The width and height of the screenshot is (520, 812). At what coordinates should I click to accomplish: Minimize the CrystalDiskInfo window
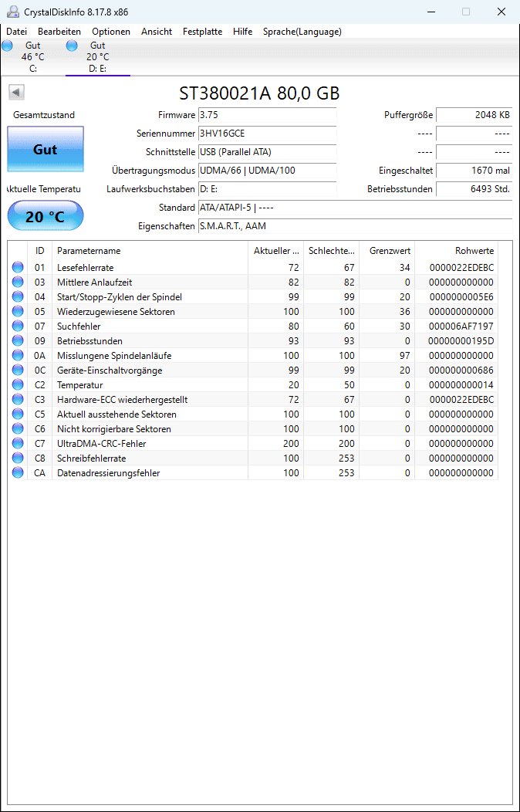(x=431, y=12)
